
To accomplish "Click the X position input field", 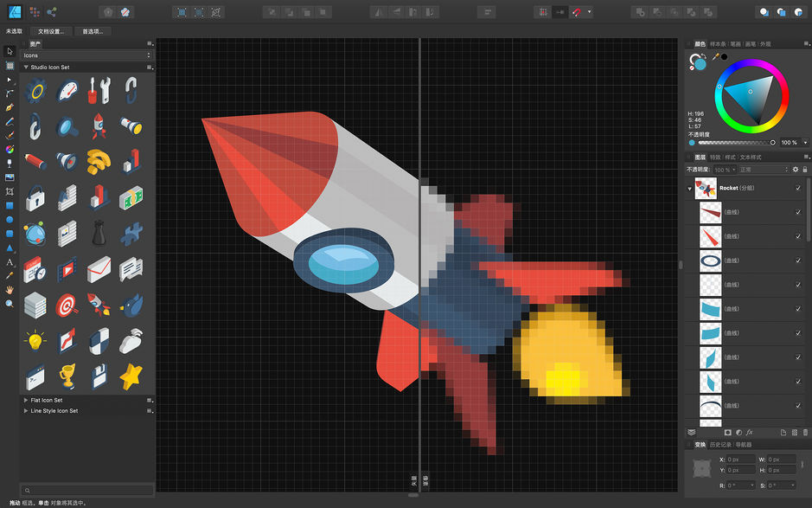I will pos(740,460).
